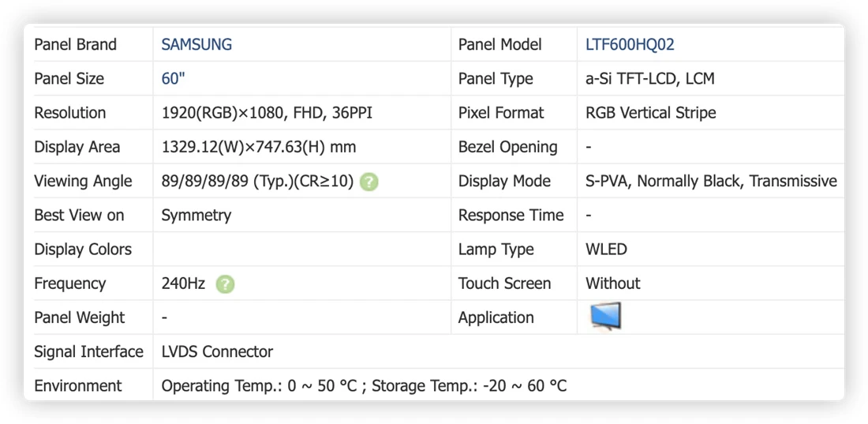This screenshot has height=424, width=868.
Task: Select the S-PVA, Normally Black, Transmissive value
Action: 711,182
